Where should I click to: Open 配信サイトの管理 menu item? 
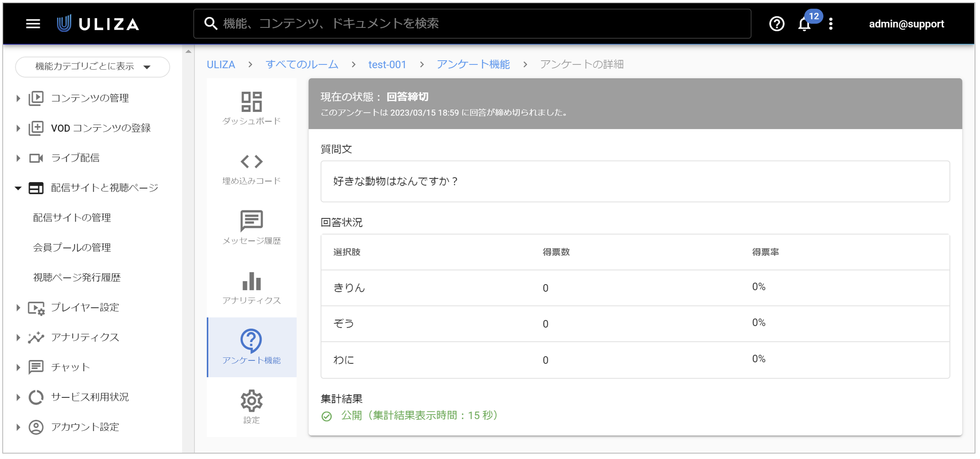(72, 218)
